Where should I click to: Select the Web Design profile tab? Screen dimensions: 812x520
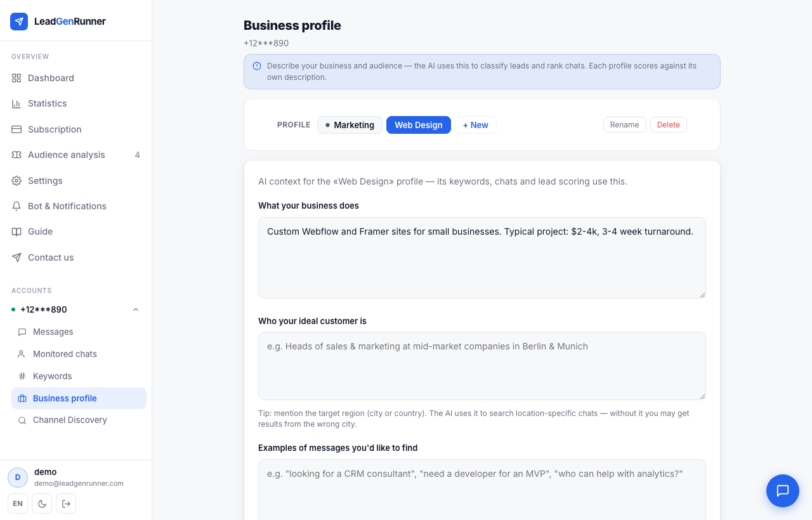[x=419, y=125]
